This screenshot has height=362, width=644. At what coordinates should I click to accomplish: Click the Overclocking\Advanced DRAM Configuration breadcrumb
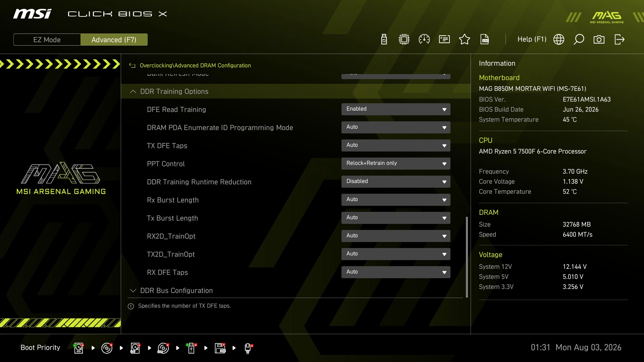pyautogui.click(x=195, y=66)
